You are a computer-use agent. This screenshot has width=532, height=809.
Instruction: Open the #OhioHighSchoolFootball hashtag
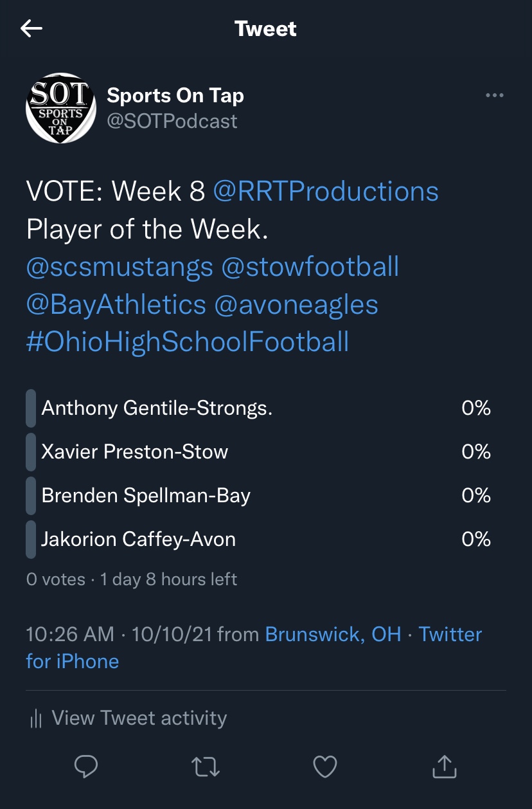pyautogui.click(x=188, y=341)
